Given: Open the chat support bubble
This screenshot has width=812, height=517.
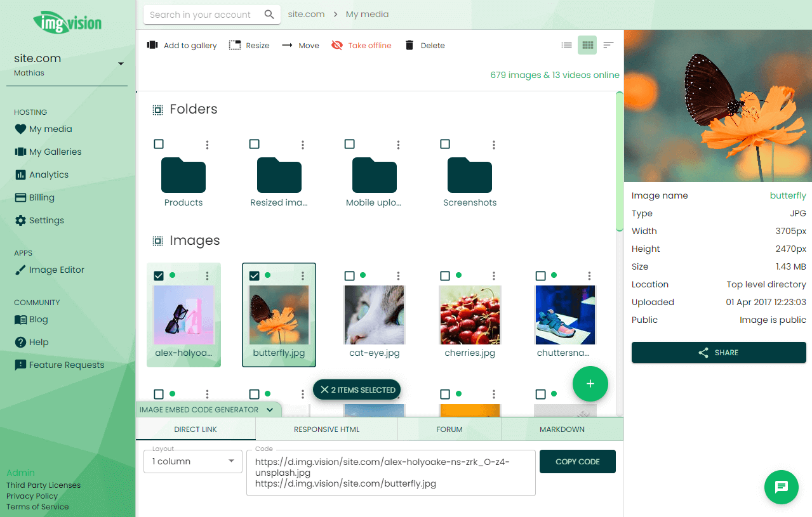Looking at the screenshot, I should tap(781, 487).
